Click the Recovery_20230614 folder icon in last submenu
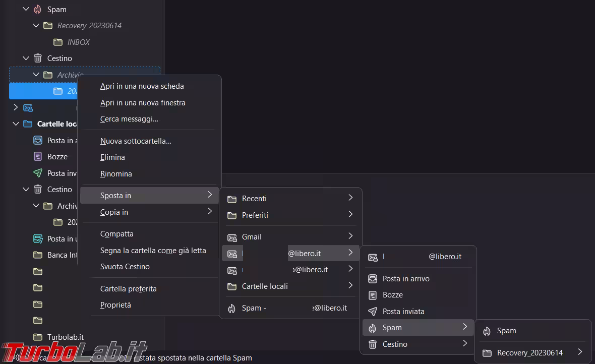This screenshot has width=595, height=364. tap(487, 353)
